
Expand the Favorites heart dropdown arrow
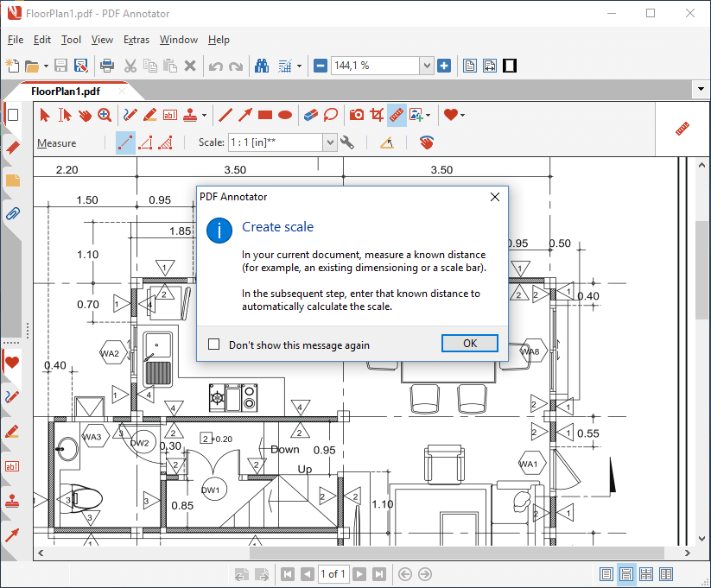(x=462, y=115)
